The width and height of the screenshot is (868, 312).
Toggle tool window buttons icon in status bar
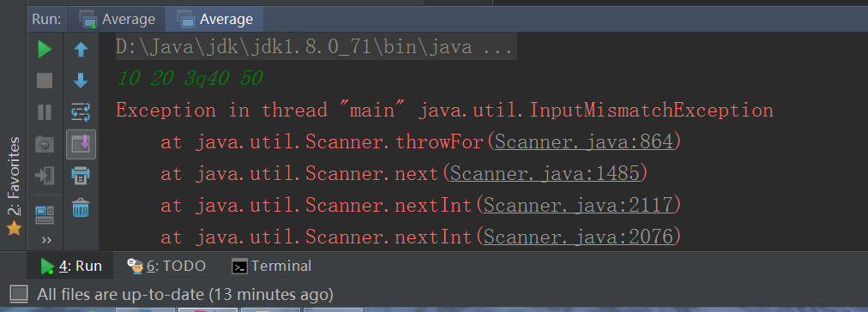tap(18, 294)
